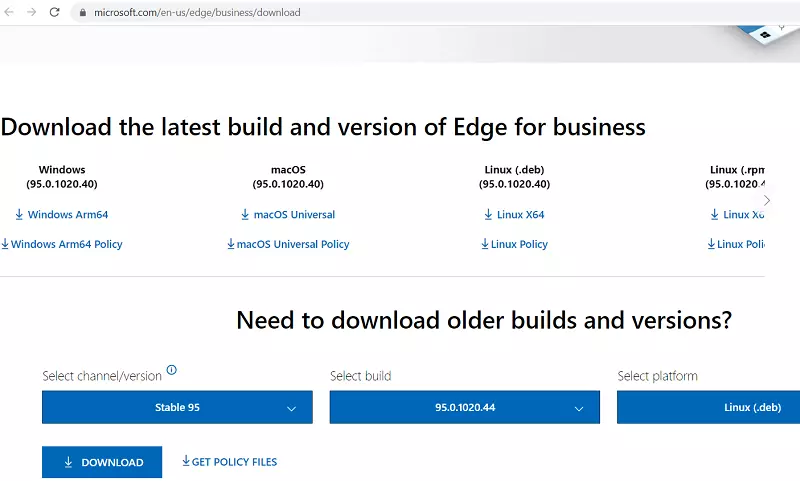Click the download icon beside Windows Arm64
This screenshot has height=481, width=800.
(x=19, y=215)
